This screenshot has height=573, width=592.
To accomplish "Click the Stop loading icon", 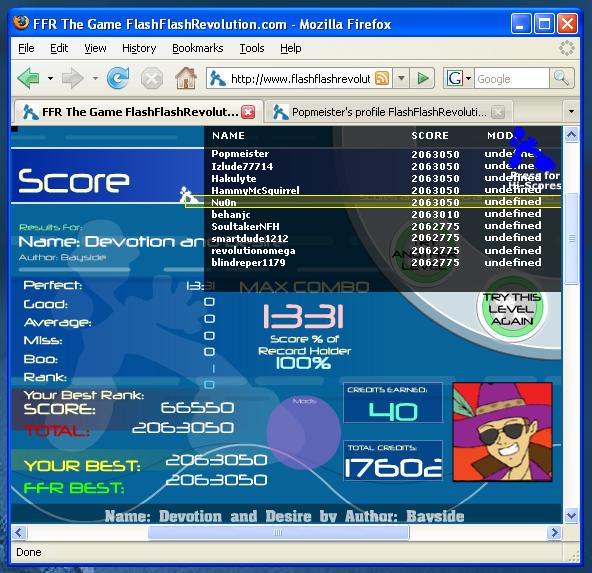I will click(152, 79).
